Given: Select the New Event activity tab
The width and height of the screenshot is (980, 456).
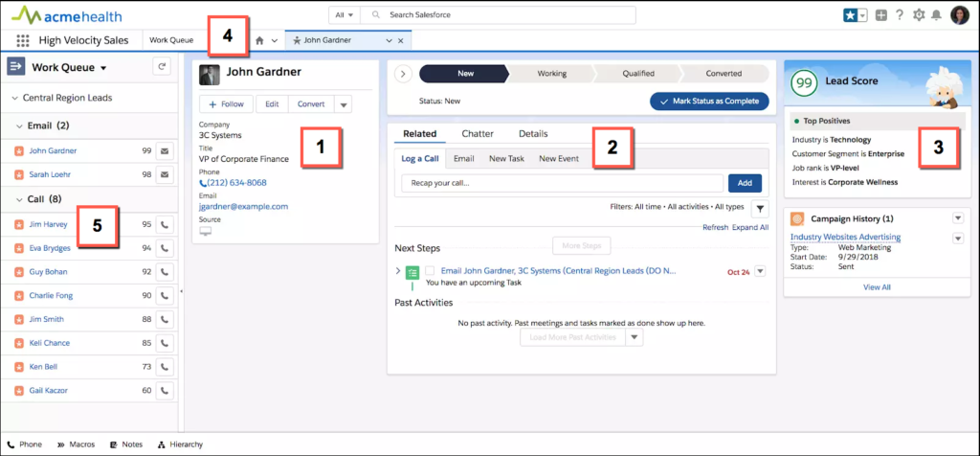Looking at the screenshot, I should 559,159.
